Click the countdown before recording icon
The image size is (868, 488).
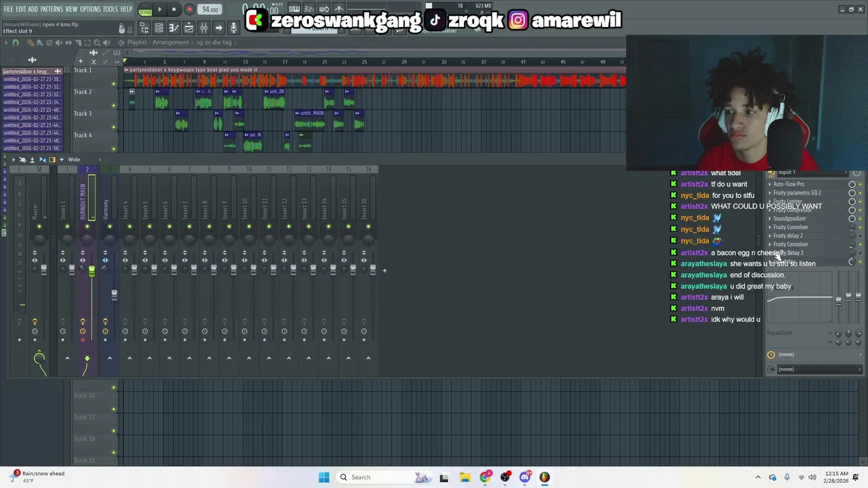click(x=309, y=9)
